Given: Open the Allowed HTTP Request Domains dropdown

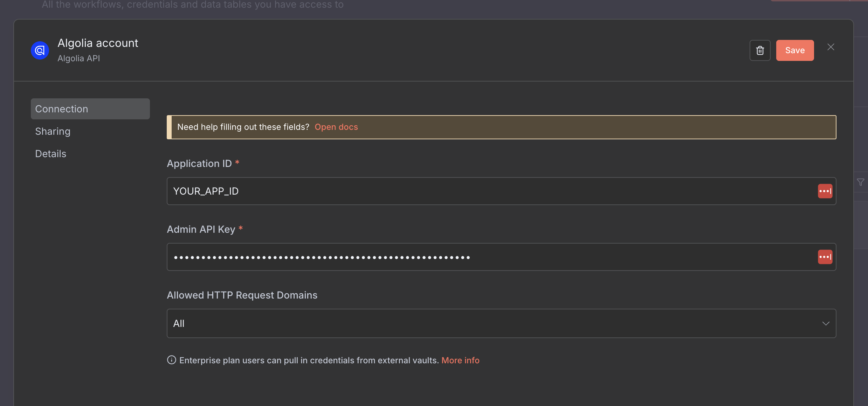Looking at the screenshot, I should (x=501, y=323).
